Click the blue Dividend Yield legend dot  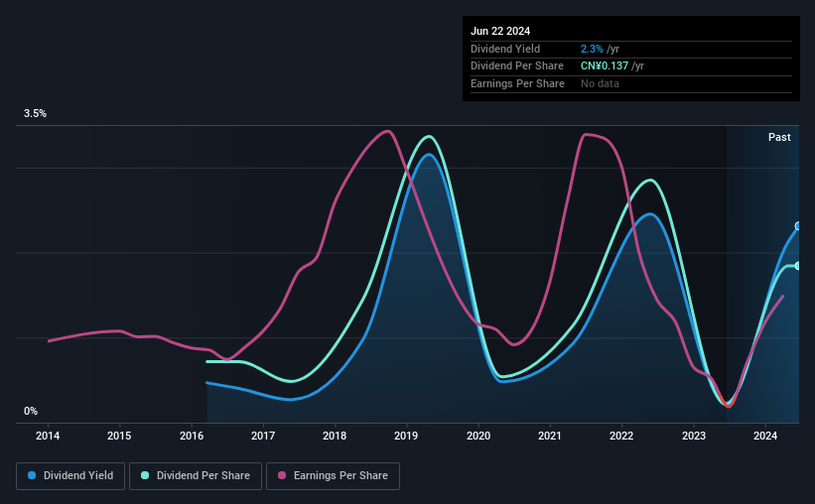coord(32,475)
